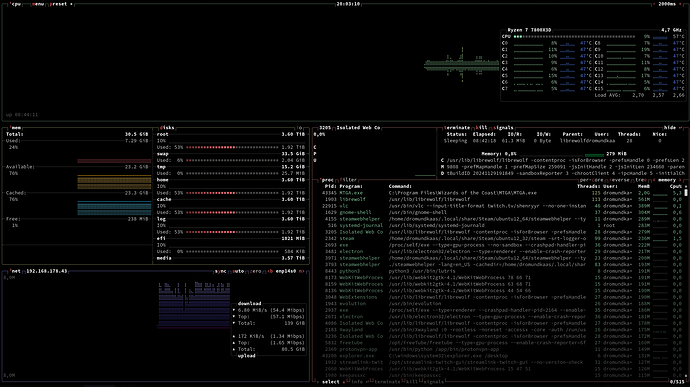The image size is (690, 387).
Task: Toggle the cpu box label
Action: click(15, 4)
